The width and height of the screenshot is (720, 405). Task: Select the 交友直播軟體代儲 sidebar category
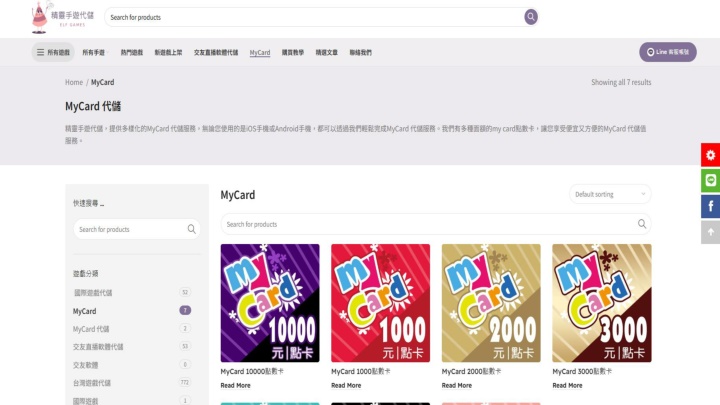[98, 347]
